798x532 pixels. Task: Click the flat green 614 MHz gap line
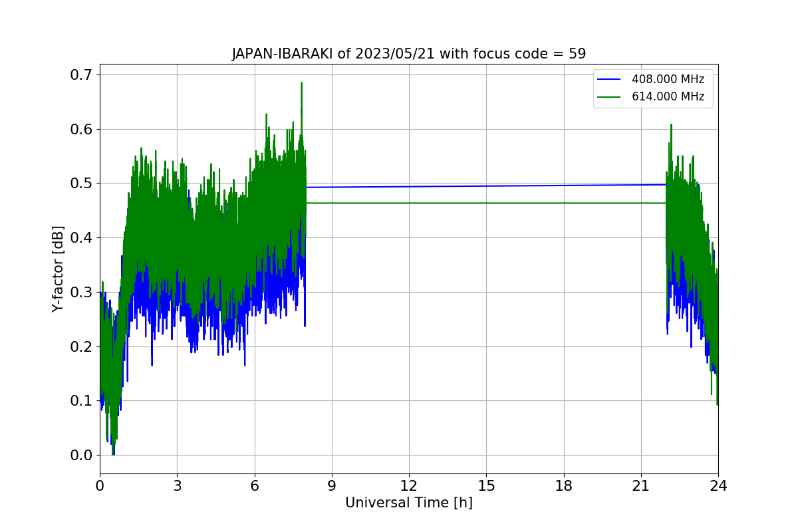point(485,203)
